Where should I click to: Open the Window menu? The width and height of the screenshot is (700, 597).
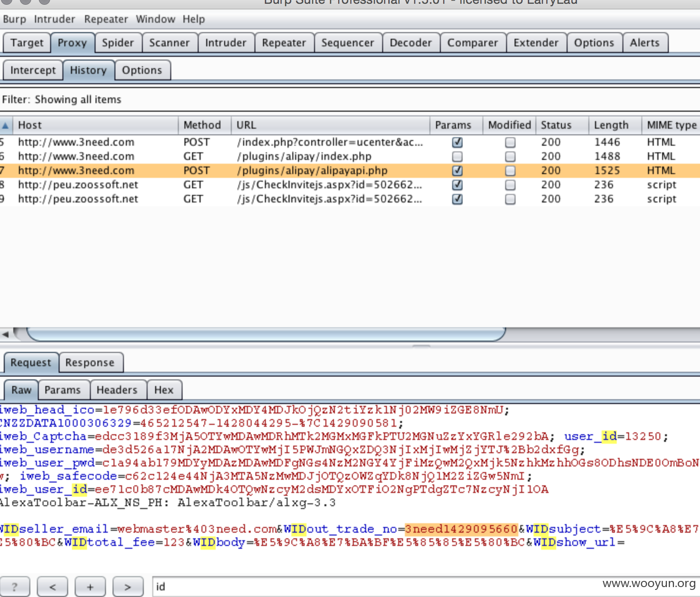click(156, 19)
